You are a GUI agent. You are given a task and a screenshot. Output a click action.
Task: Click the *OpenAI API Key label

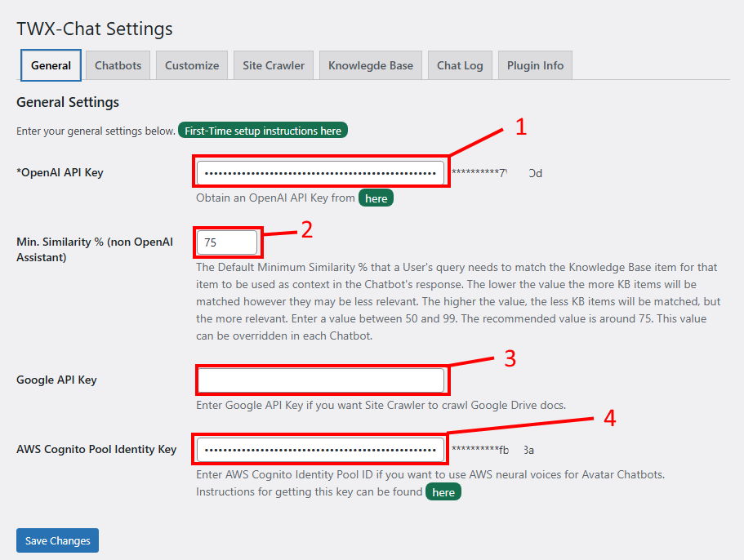[x=60, y=172]
